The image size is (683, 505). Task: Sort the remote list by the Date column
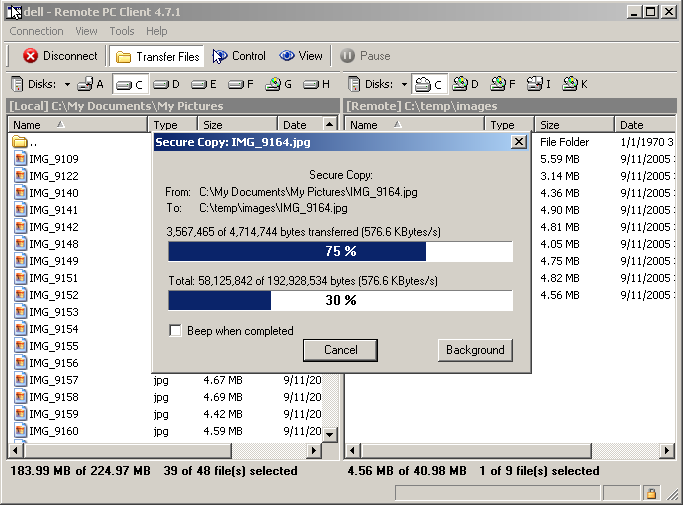(645, 125)
